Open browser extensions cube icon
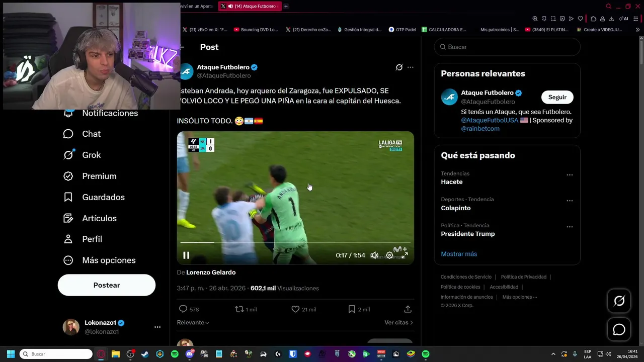 click(x=593, y=19)
